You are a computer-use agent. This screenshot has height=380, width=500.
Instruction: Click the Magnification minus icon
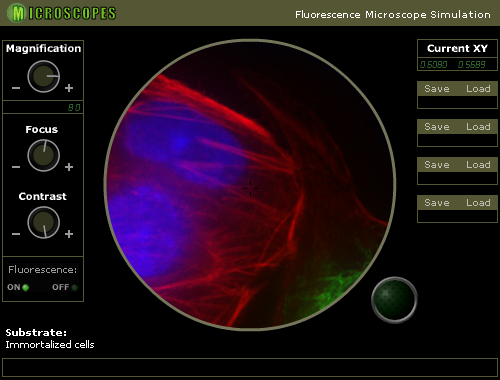tap(16, 88)
